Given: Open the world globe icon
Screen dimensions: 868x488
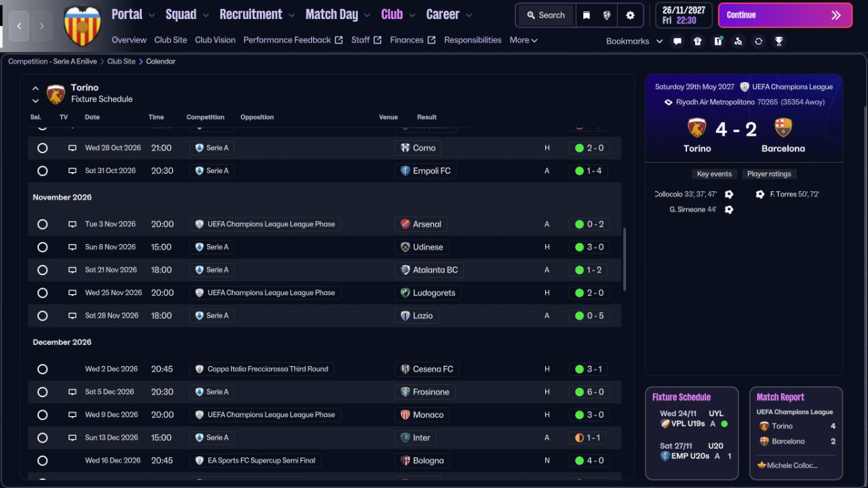Looking at the screenshot, I should tap(607, 15).
